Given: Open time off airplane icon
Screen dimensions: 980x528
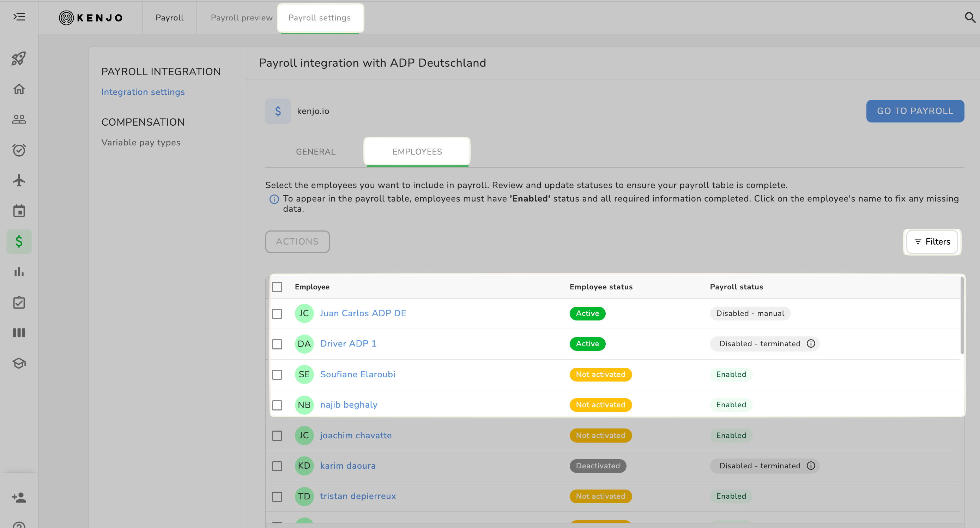Looking at the screenshot, I should [19, 180].
